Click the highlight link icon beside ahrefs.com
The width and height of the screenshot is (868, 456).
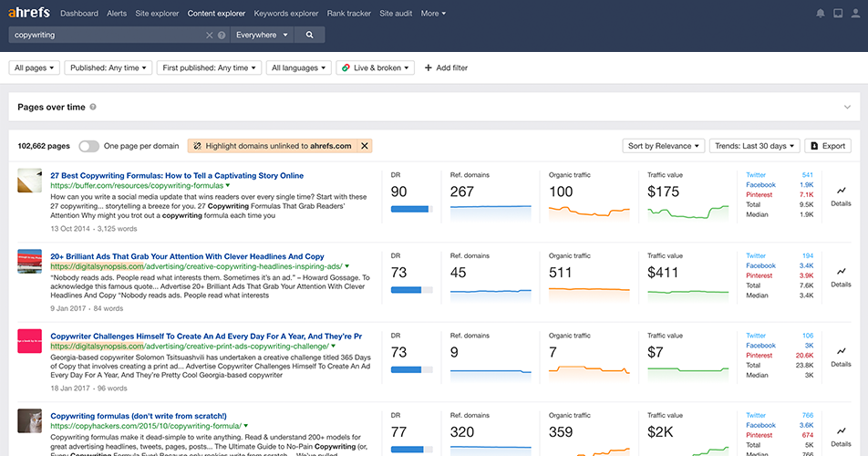click(x=197, y=146)
